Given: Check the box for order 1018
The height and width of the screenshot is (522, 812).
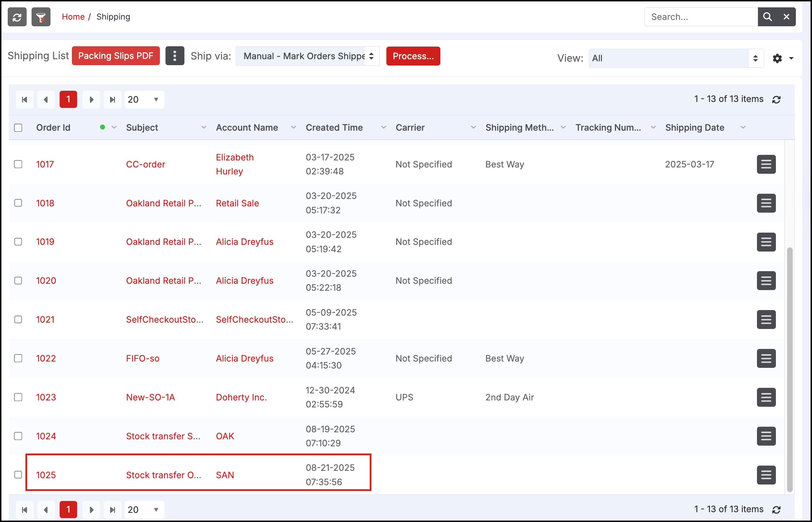Looking at the screenshot, I should tap(18, 203).
